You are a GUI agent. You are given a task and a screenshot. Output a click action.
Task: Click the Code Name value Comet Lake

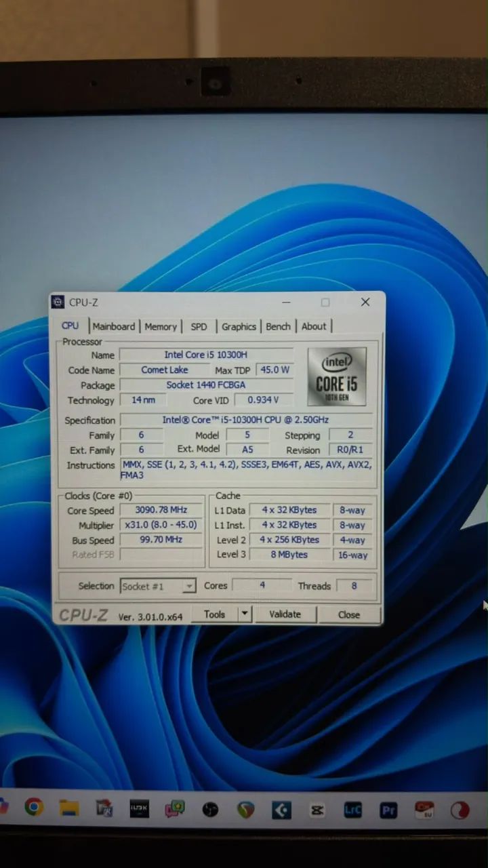tap(165, 370)
